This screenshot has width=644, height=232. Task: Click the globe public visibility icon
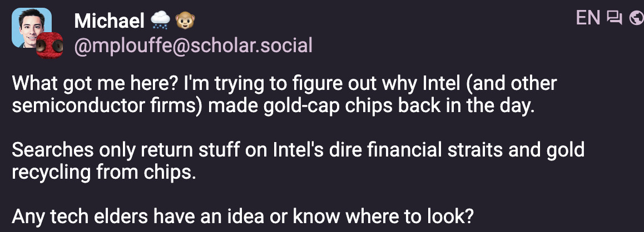click(636, 18)
